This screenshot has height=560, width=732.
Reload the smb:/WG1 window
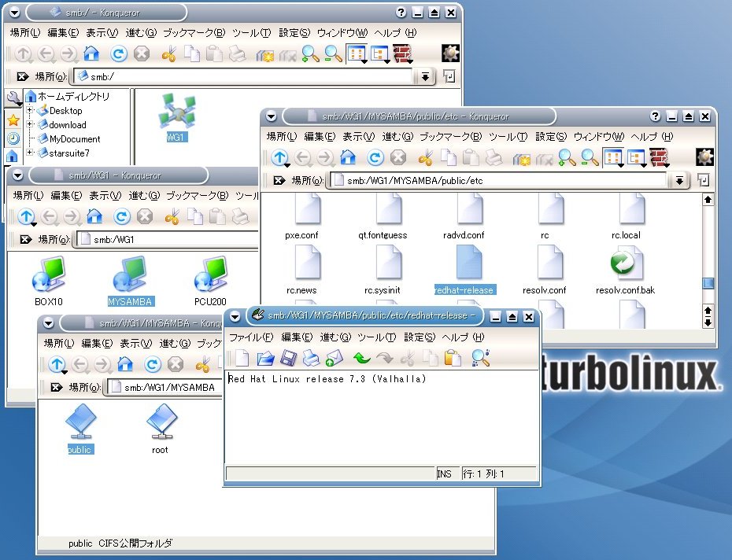(x=122, y=216)
